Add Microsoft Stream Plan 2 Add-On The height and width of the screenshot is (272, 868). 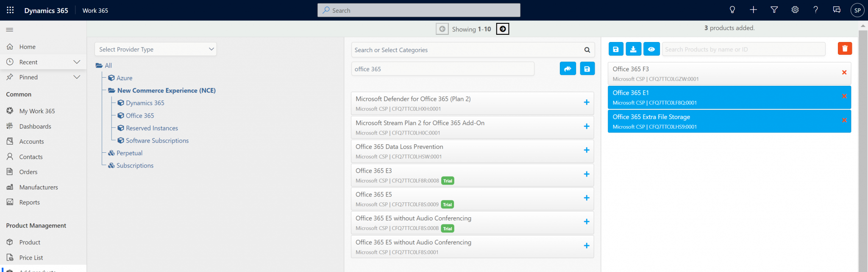coord(587,126)
